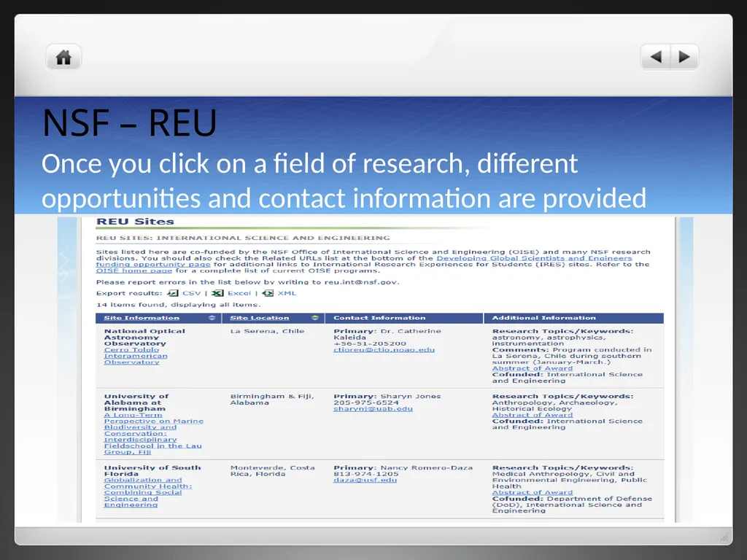
Task: Open Abstract of Award for Alabama at Birmingham
Action: (532, 415)
